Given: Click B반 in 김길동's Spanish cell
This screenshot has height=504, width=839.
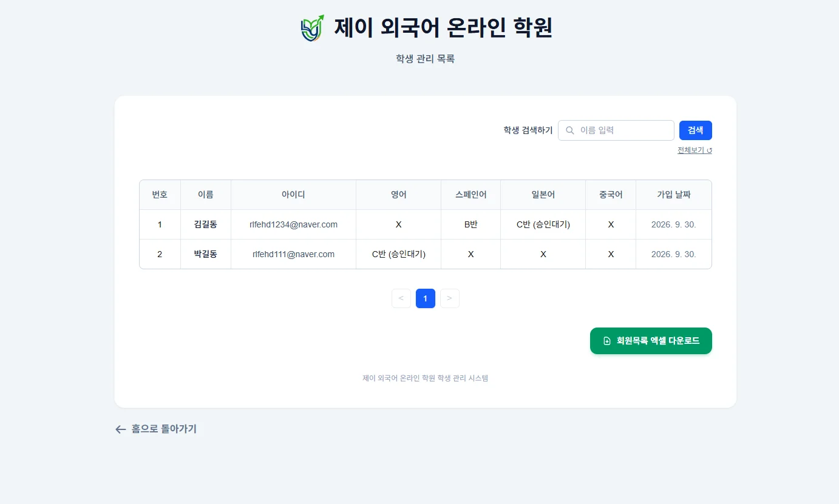Looking at the screenshot, I should (471, 224).
